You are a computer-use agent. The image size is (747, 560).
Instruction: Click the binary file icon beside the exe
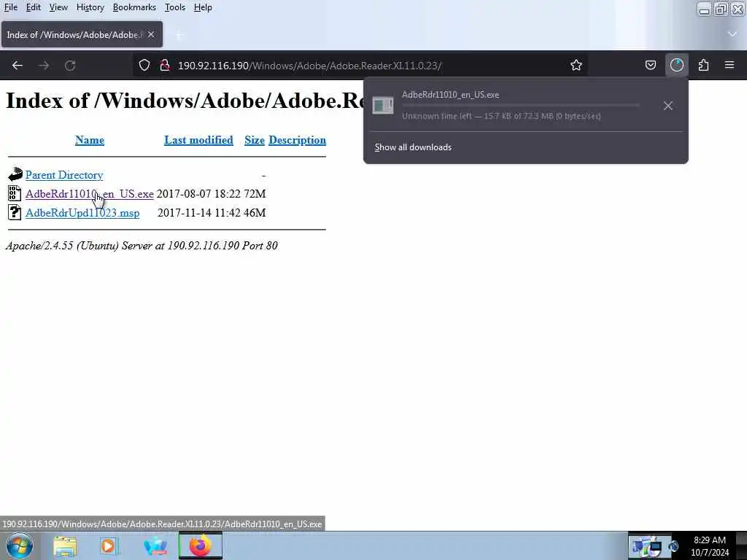[15, 193]
